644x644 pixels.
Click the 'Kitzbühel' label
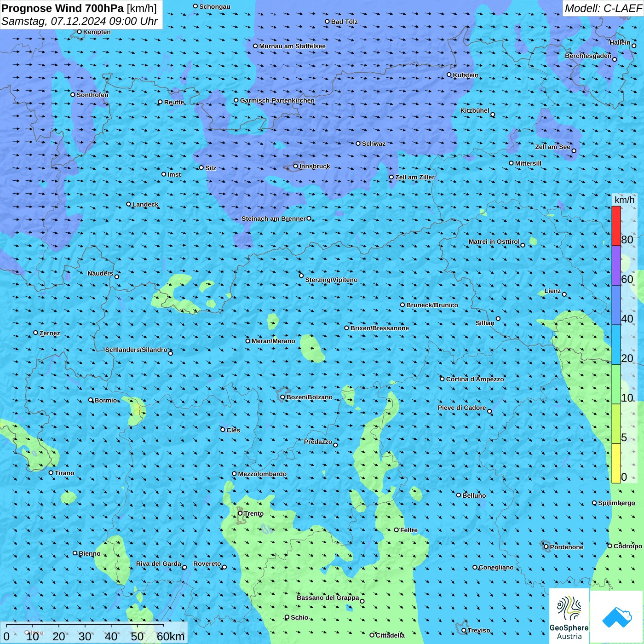[x=475, y=110]
